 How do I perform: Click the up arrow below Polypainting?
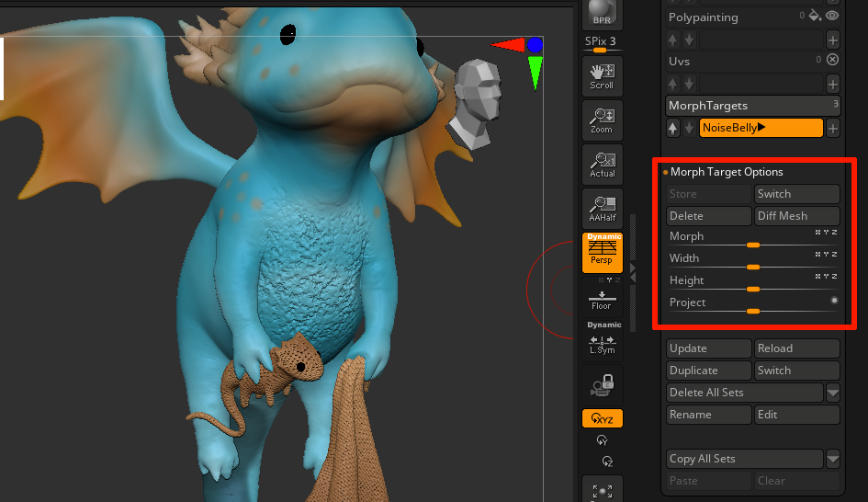coord(672,40)
